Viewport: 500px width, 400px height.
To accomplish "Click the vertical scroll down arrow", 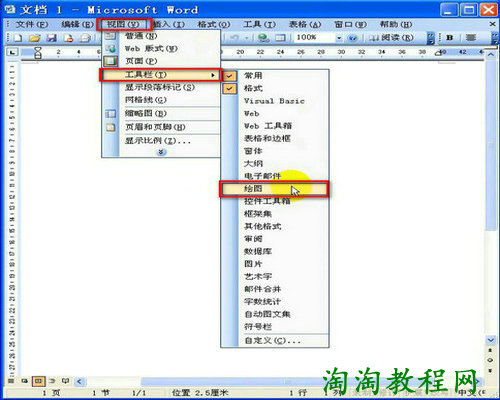I will coord(491,340).
